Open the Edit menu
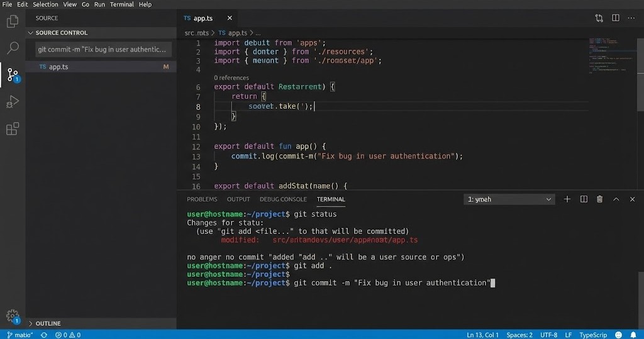644x339 pixels. tap(22, 4)
